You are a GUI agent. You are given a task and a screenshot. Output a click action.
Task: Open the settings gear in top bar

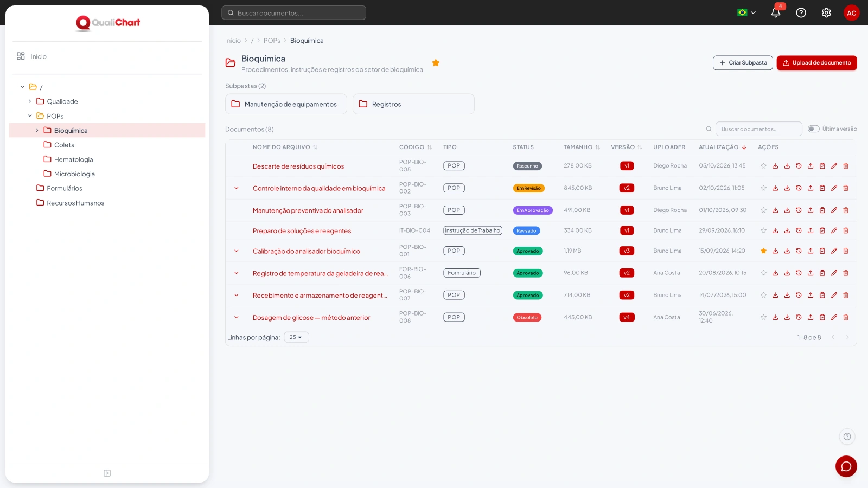click(x=826, y=12)
